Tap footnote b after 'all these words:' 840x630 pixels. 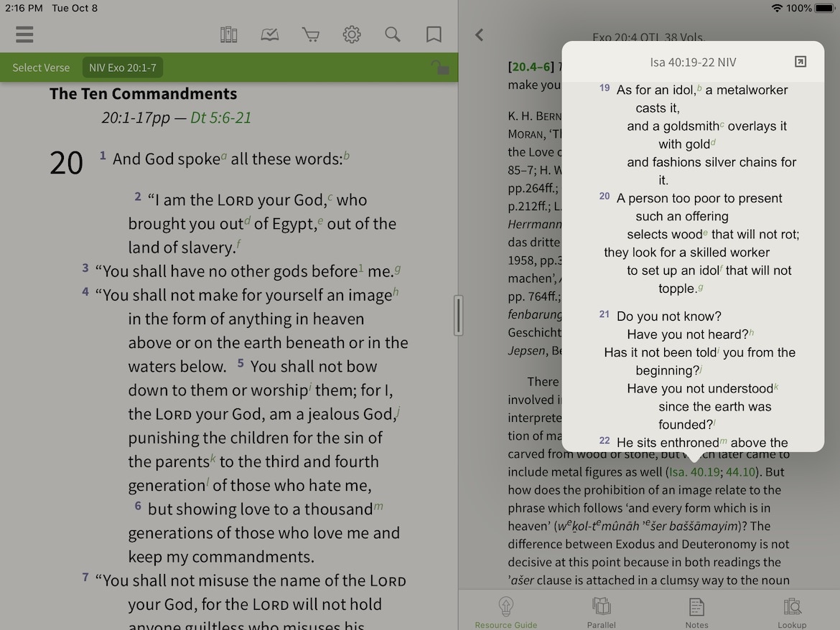(347, 156)
